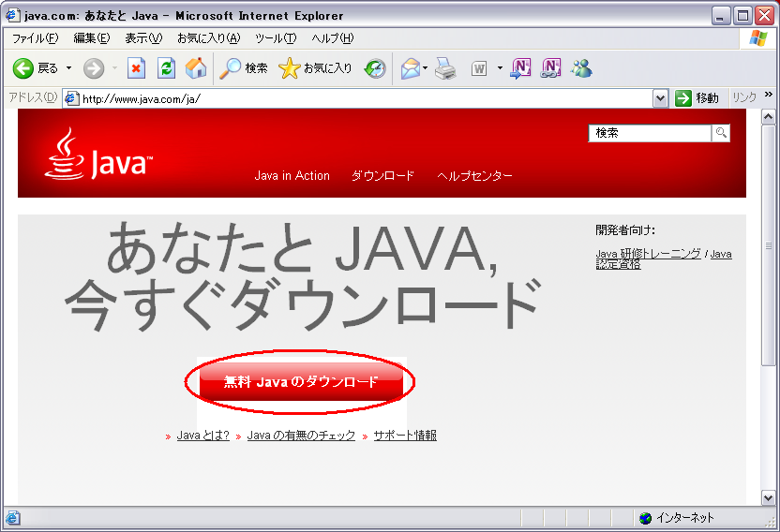Click the scrollbar down arrow
Screen dimensions: 780x532
[x=769, y=497]
